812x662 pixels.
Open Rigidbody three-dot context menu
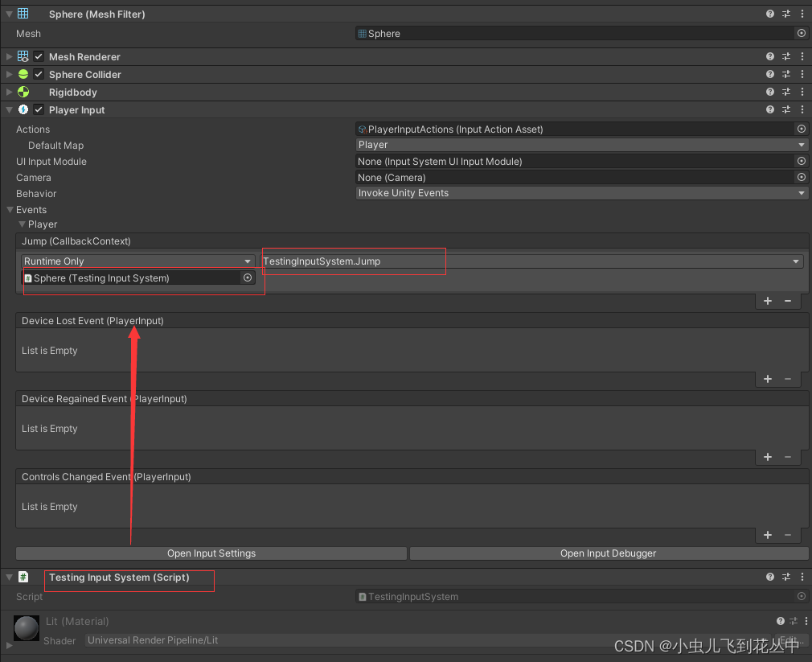coord(802,92)
